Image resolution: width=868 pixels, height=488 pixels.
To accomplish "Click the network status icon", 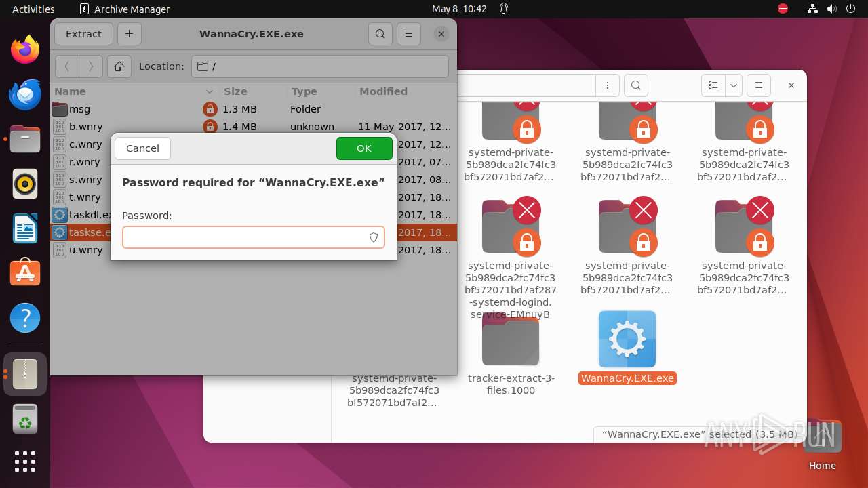I will tap(812, 9).
